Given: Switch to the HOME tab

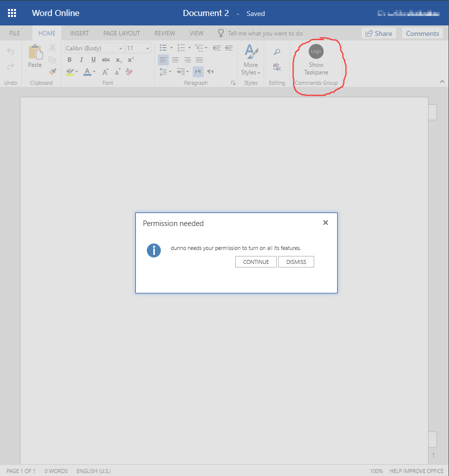Looking at the screenshot, I should (47, 33).
